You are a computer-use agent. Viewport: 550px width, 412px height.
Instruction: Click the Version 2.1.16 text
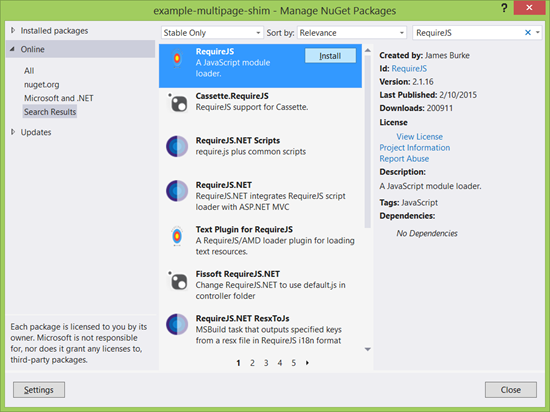(406, 82)
